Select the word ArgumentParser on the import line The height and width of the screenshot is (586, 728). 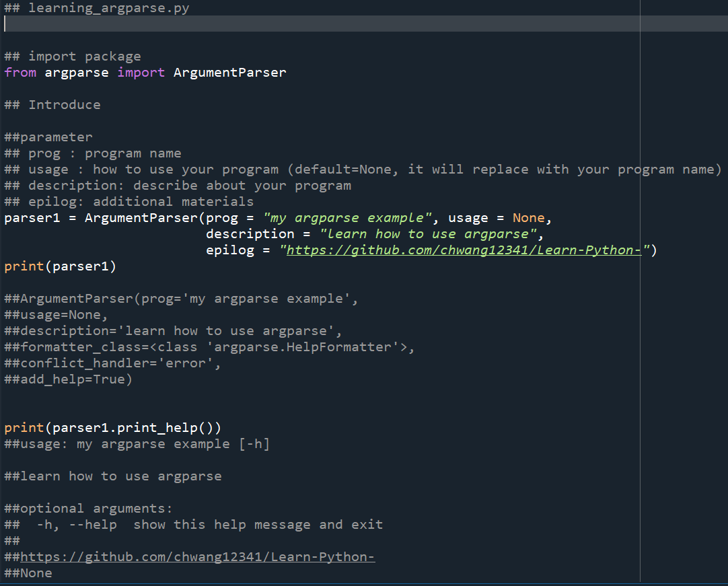[x=229, y=72]
